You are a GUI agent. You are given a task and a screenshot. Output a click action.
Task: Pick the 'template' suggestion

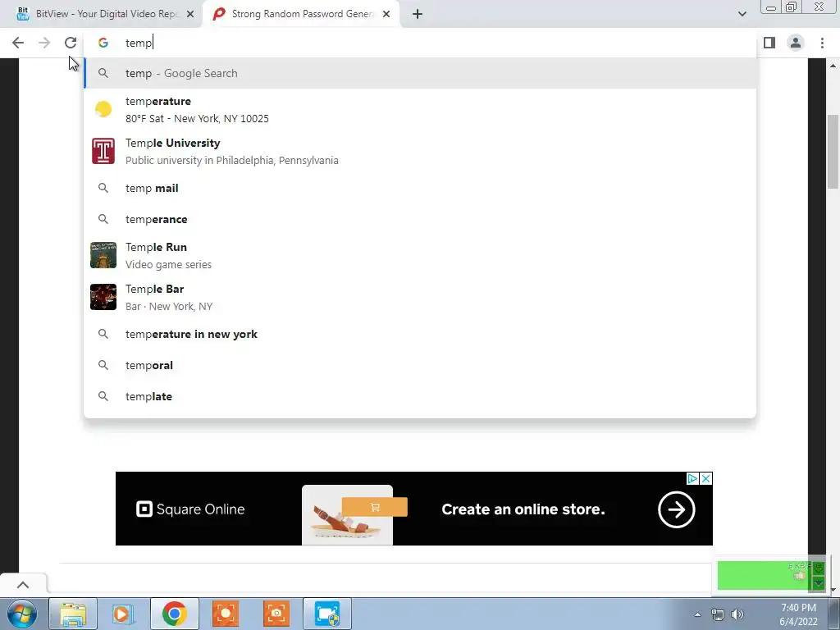(420, 396)
